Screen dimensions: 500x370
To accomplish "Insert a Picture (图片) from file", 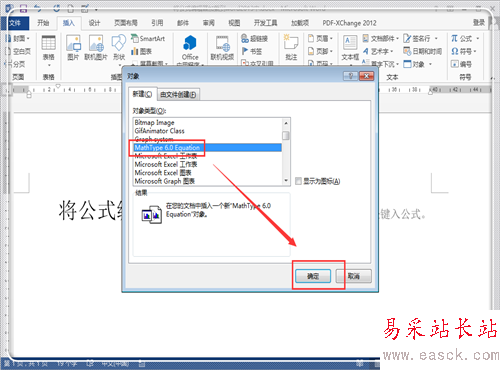I will [73, 48].
